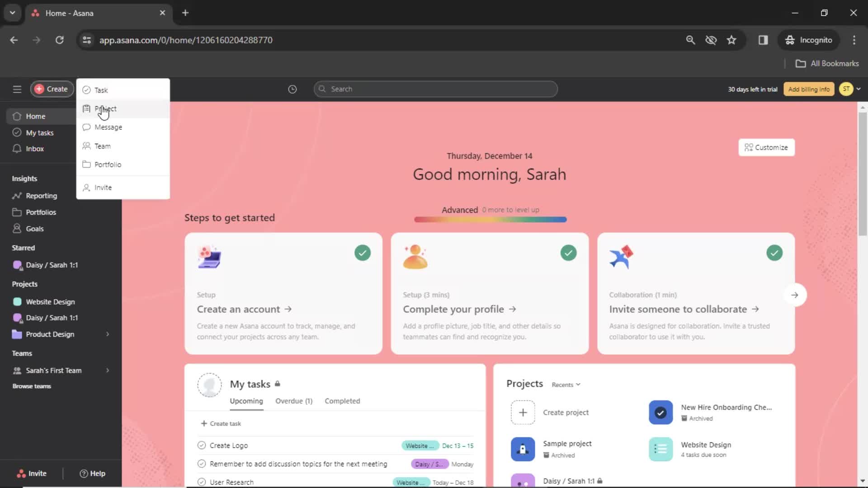
Task: Mark Remember to add discussion topics task complete
Action: pyautogui.click(x=202, y=464)
